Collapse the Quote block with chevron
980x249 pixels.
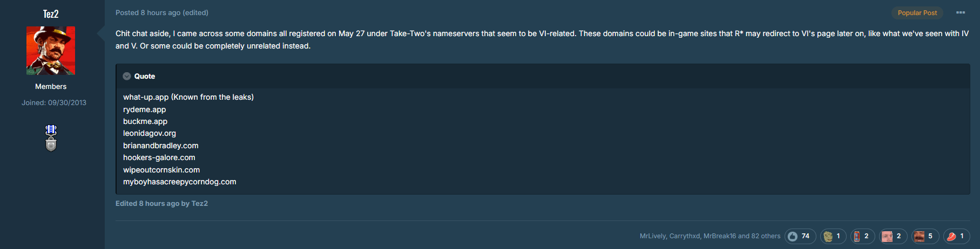[x=127, y=77]
